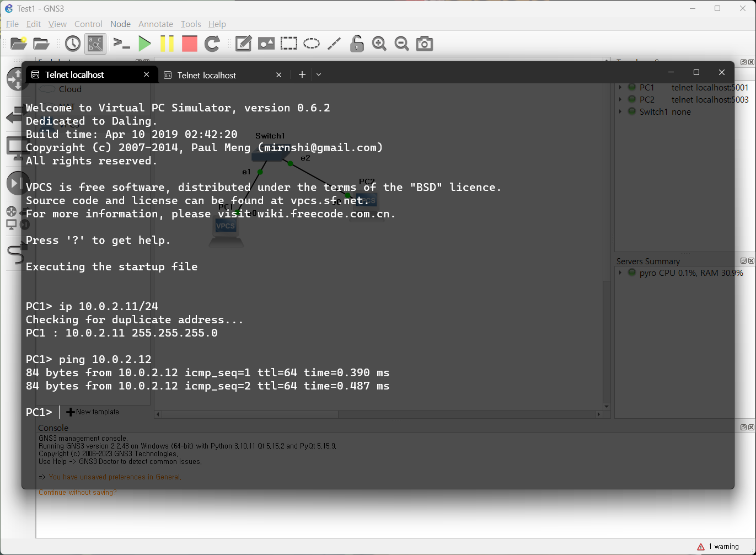Close the Servers Summary panel
Image resolution: width=756 pixels, height=555 pixels.
coord(751,261)
